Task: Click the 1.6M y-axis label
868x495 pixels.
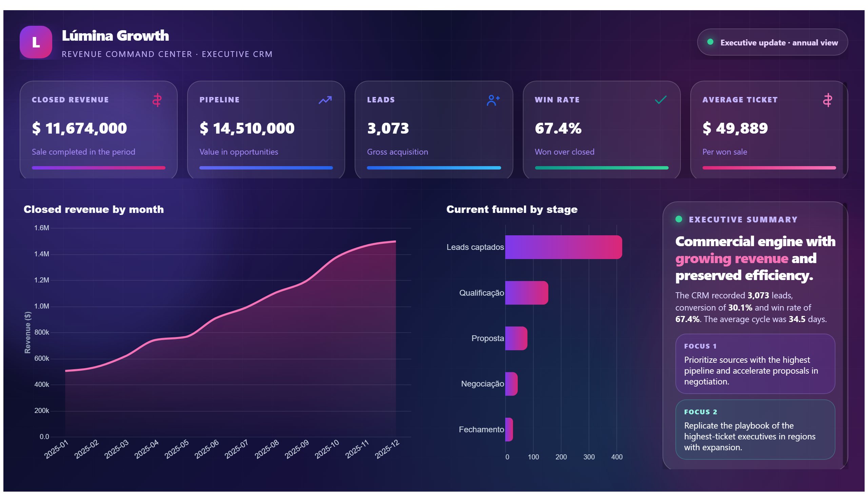Action: pyautogui.click(x=41, y=228)
